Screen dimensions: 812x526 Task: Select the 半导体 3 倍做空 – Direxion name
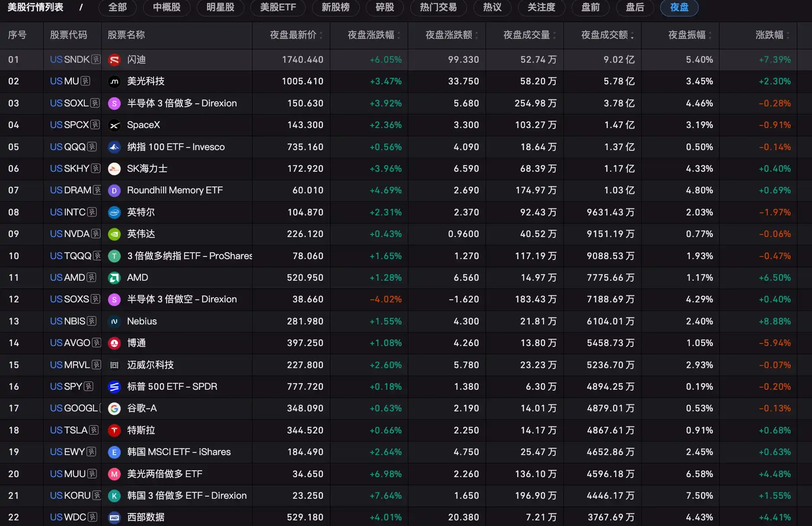[182, 299]
